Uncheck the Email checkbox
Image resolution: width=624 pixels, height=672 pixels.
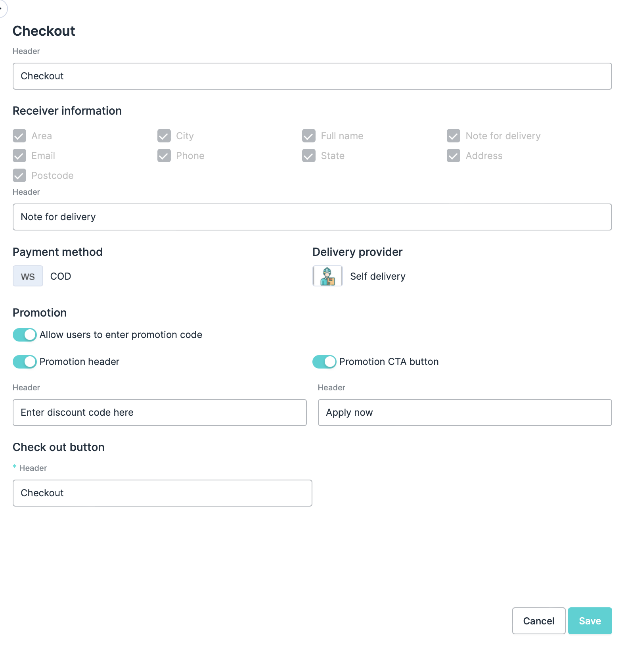click(19, 156)
